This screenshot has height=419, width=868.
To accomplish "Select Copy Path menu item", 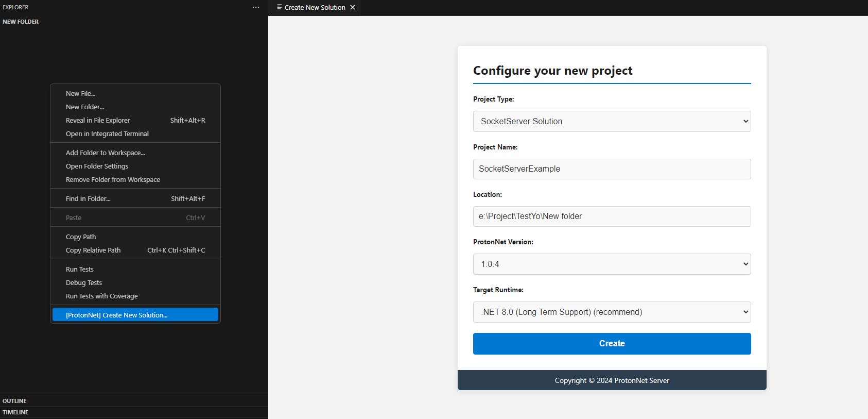I will coord(135,237).
